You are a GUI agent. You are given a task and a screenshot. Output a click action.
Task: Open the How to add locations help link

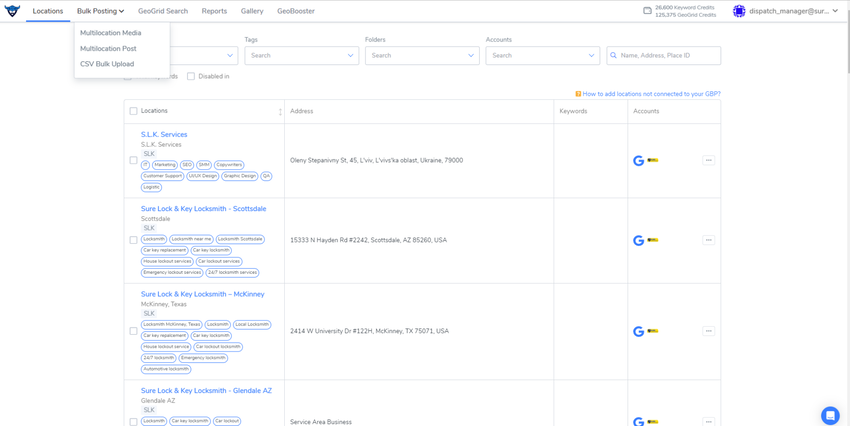pyautogui.click(x=652, y=94)
